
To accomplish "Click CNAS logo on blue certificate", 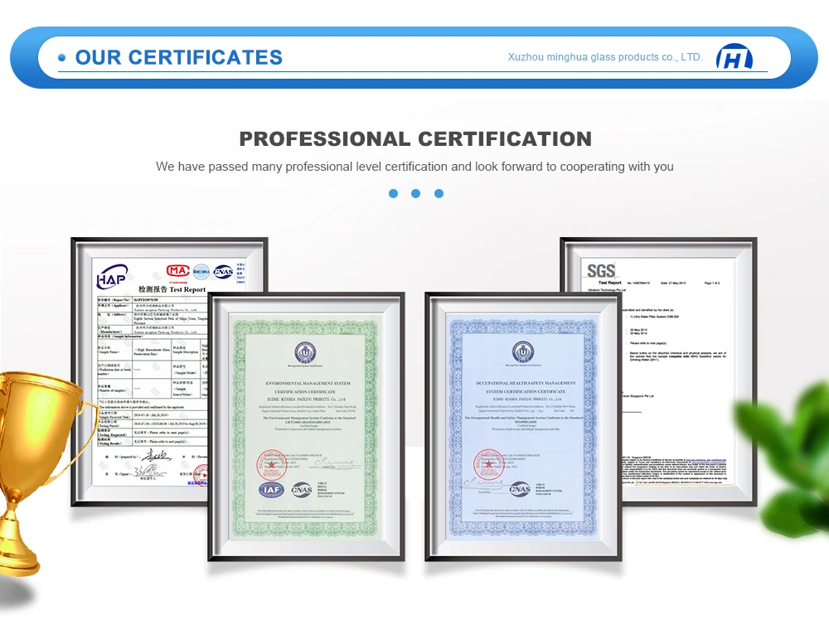I will click(x=520, y=489).
